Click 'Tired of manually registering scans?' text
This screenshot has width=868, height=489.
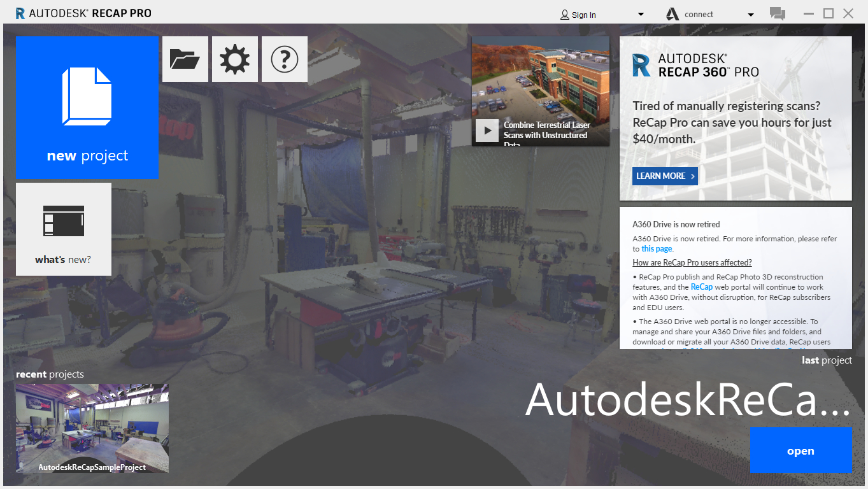point(727,106)
